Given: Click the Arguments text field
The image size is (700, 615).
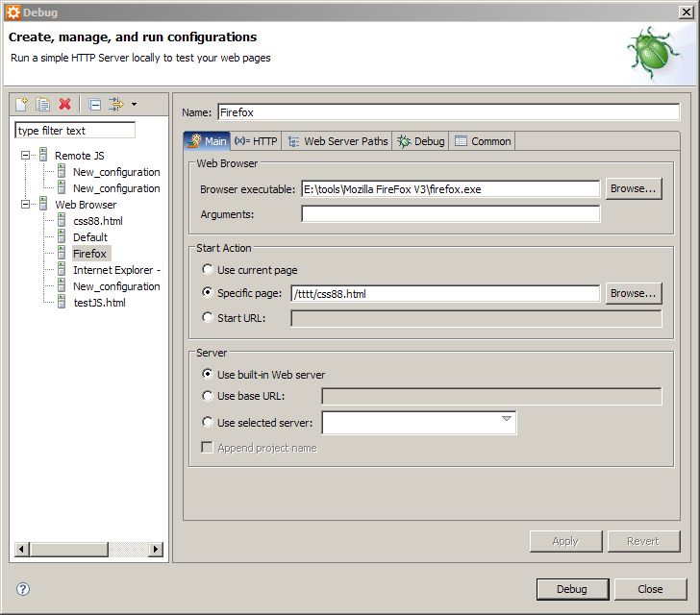Looking at the screenshot, I should pos(450,214).
